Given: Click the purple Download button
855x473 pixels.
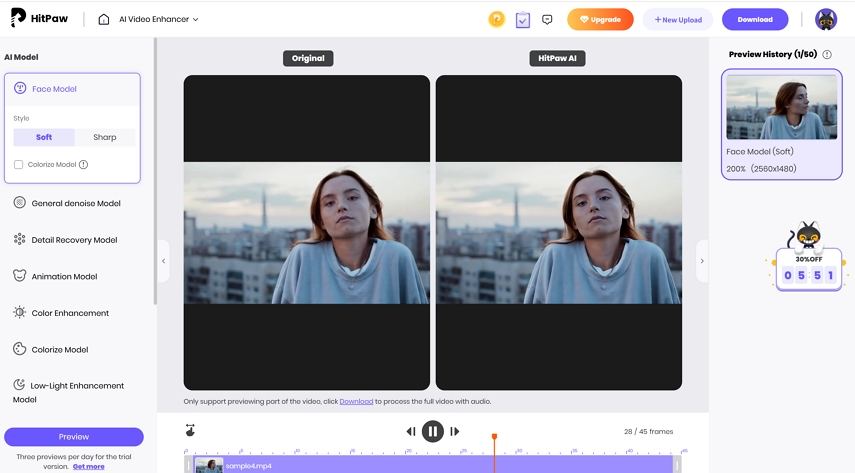Looking at the screenshot, I should pyautogui.click(x=755, y=20).
